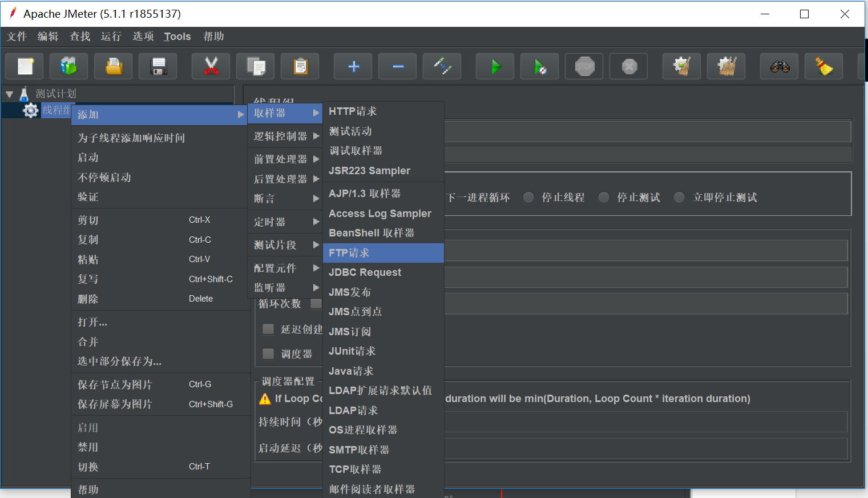
Task: Enable the 调度器 checkbox
Action: tap(268, 354)
